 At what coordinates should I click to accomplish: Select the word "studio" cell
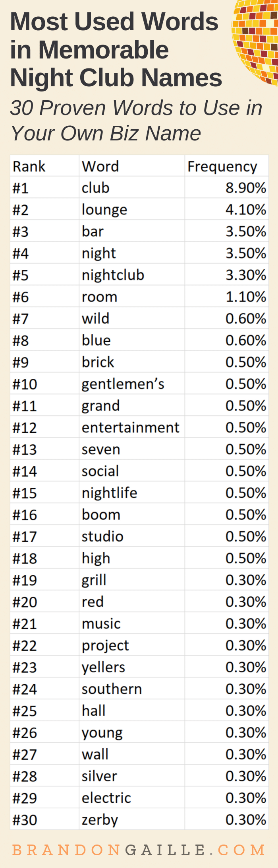click(x=102, y=537)
